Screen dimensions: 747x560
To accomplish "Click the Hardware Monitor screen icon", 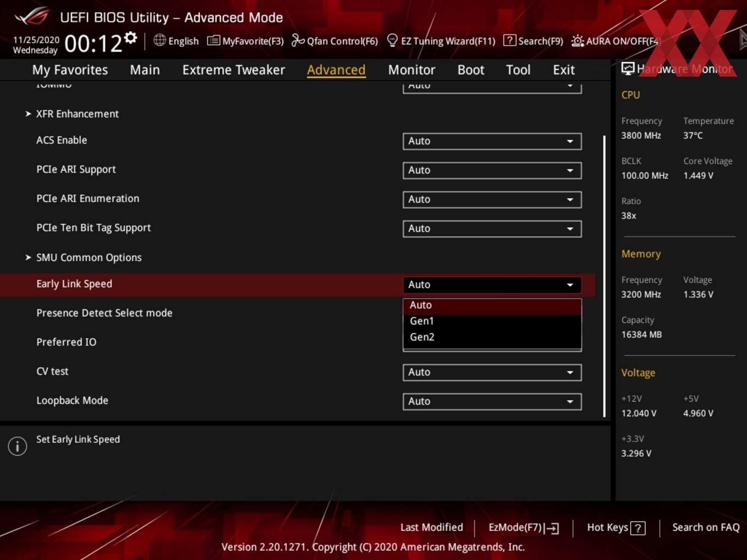I will pos(628,69).
